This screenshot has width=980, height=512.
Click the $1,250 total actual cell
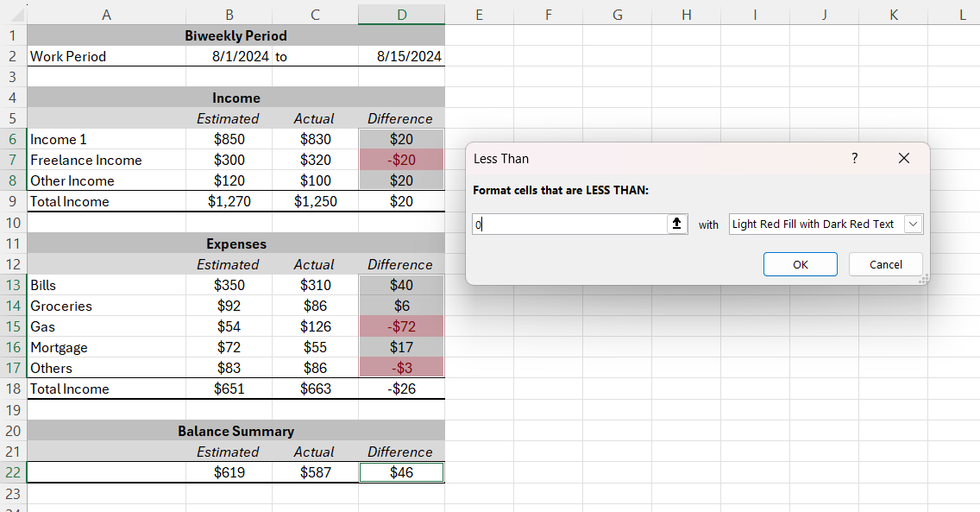pyautogui.click(x=315, y=201)
